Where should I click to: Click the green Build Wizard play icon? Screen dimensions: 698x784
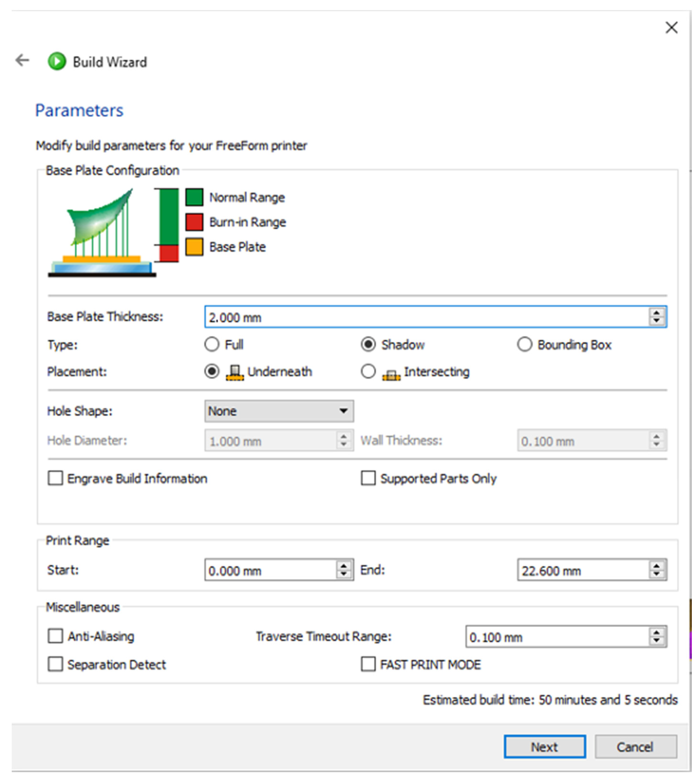pyautogui.click(x=57, y=61)
